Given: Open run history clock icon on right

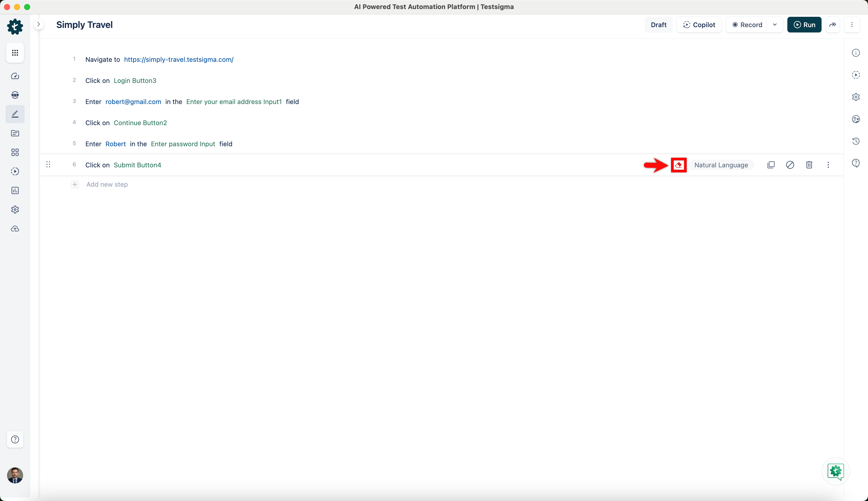Looking at the screenshot, I should click(856, 141).
